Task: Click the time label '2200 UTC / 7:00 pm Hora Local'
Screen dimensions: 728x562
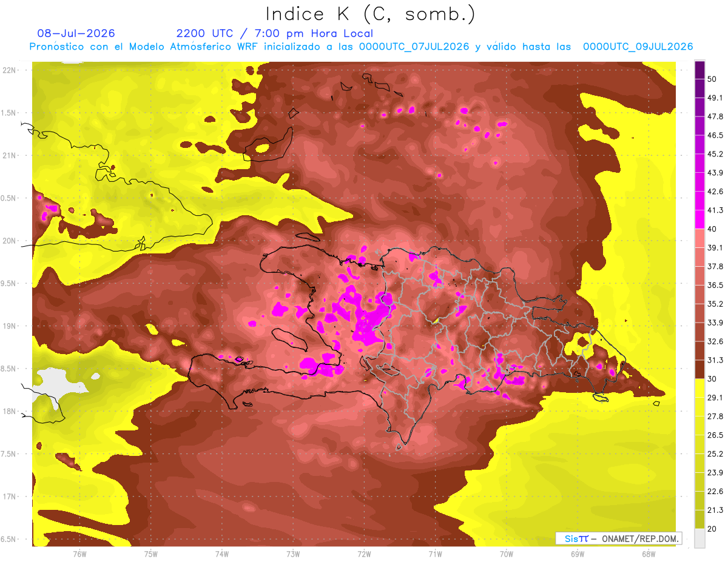Action: coord(275,33)
